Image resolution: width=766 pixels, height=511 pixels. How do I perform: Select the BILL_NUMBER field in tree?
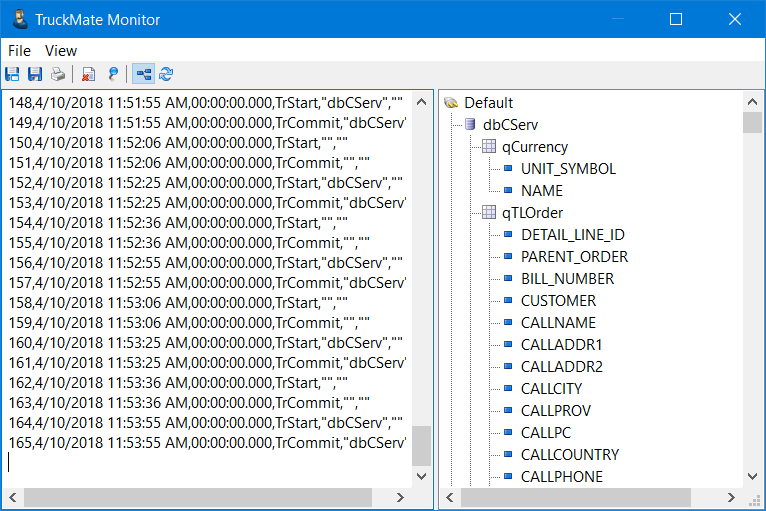[x=567, y=279]
